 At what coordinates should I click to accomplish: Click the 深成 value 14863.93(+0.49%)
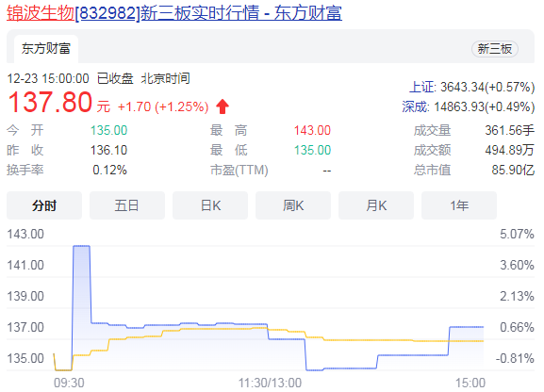485,106
